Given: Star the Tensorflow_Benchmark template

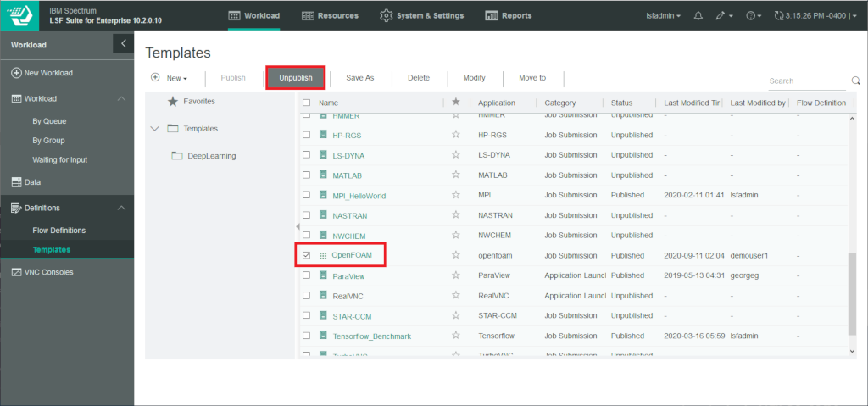Looking at the screenshot, I should pyautogui.click(x=455, y=336).
